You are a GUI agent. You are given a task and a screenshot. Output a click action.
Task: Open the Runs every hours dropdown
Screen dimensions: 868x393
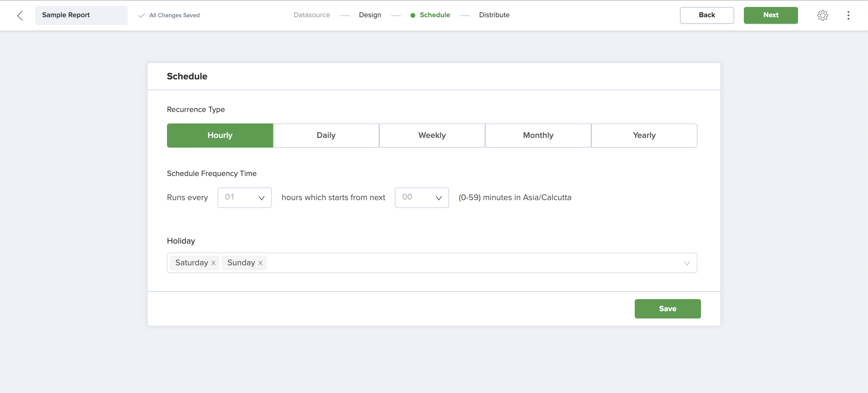(x=244, y=198)
